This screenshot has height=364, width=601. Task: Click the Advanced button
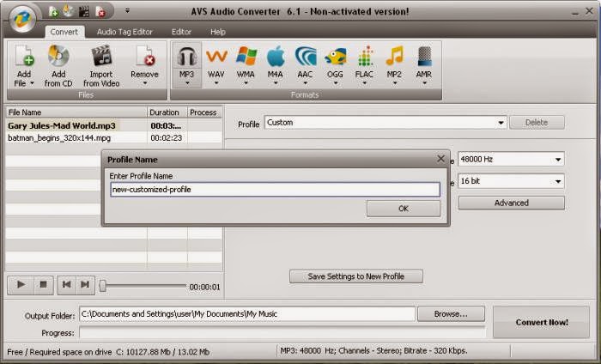pos(512,203)
